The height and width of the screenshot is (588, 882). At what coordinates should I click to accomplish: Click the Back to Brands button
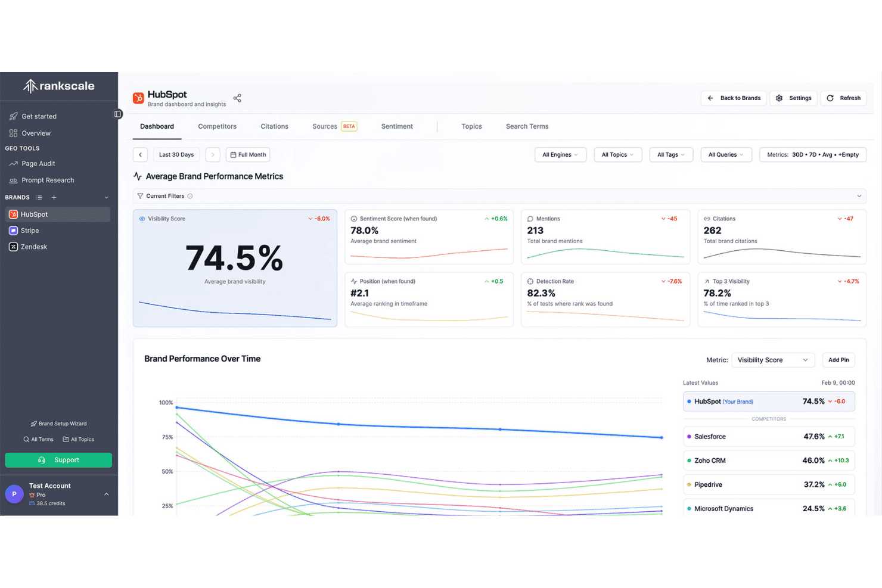(x=734, y=98)
